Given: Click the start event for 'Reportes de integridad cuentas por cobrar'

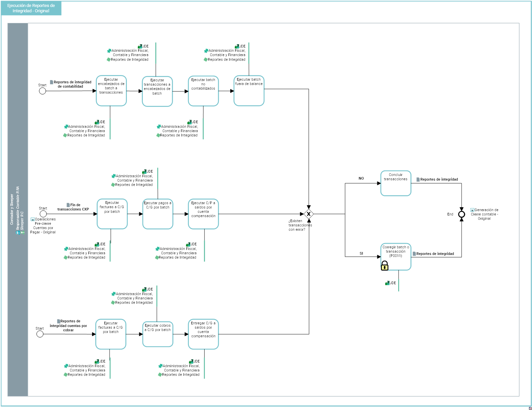Looking at the screenshot, I should [40, 334].
